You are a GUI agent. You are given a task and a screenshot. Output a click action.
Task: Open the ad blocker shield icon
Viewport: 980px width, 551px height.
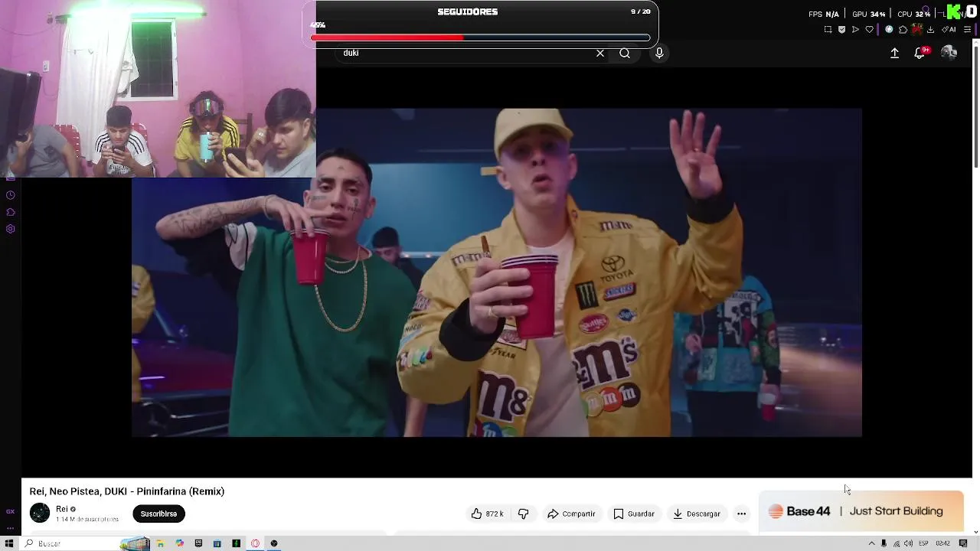click(841, 29)
